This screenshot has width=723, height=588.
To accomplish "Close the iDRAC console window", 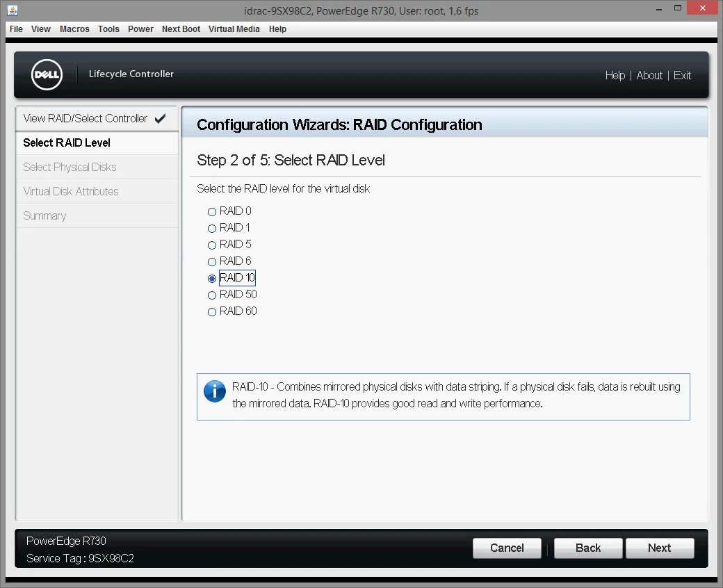I will coord(702,8).
